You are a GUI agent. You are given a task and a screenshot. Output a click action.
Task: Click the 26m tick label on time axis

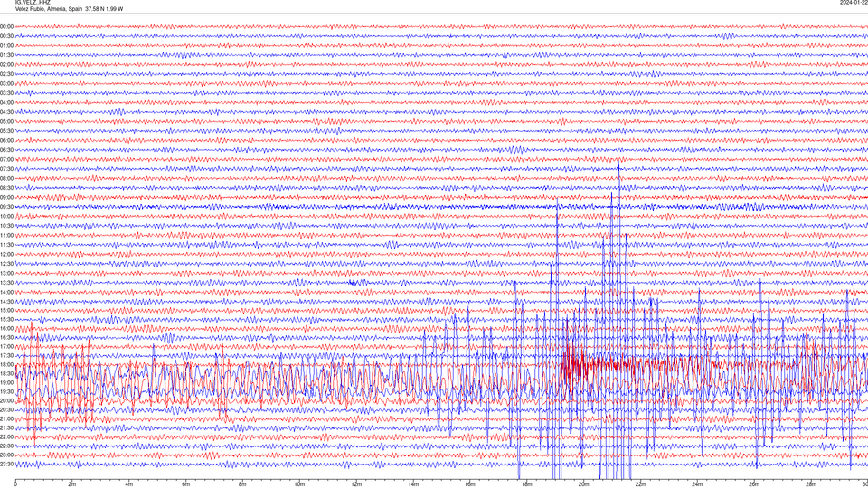[754, 484]
